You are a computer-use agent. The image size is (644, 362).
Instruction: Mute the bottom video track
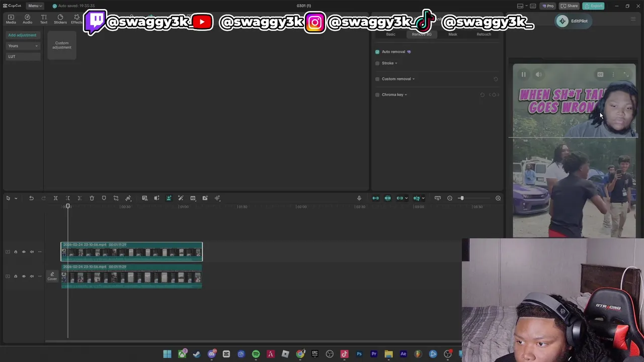point(32,276)
